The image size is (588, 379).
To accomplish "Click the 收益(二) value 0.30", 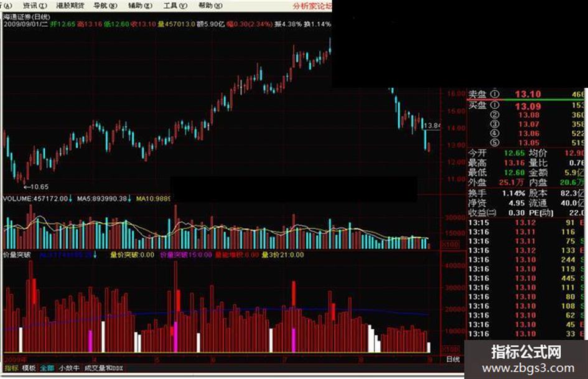I will [516, 213].
